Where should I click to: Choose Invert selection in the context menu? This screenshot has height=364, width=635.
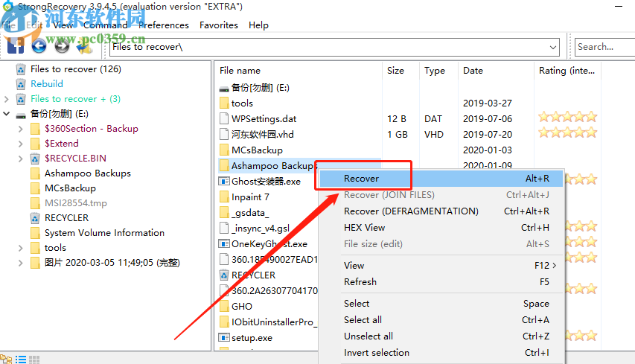tap(441, 353)
